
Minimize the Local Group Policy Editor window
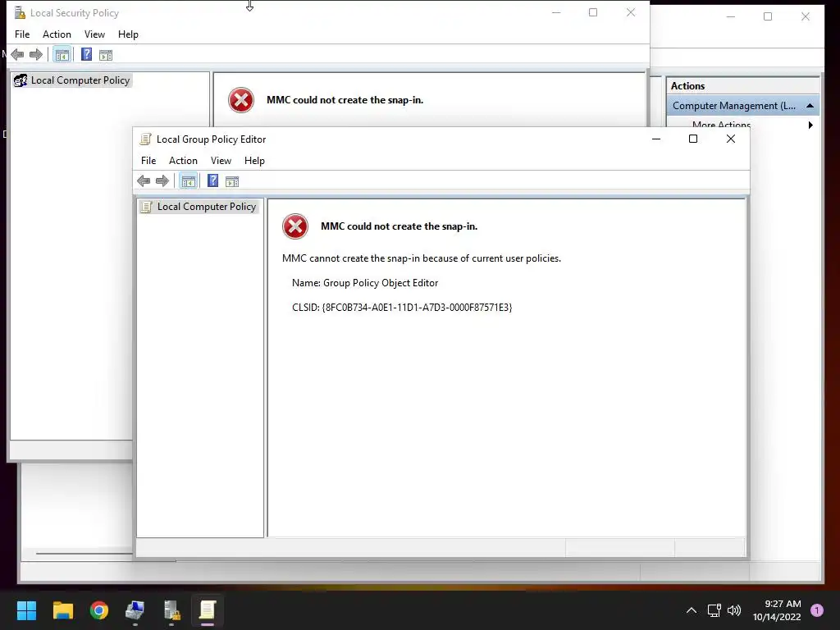[655, 139]
